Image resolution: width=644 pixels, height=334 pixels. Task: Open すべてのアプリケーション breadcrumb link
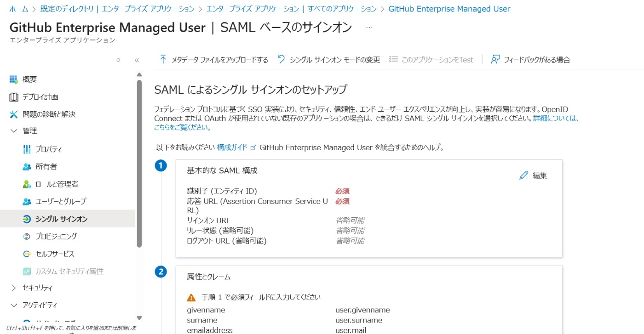pyautogui.click(x=292, y=9)
